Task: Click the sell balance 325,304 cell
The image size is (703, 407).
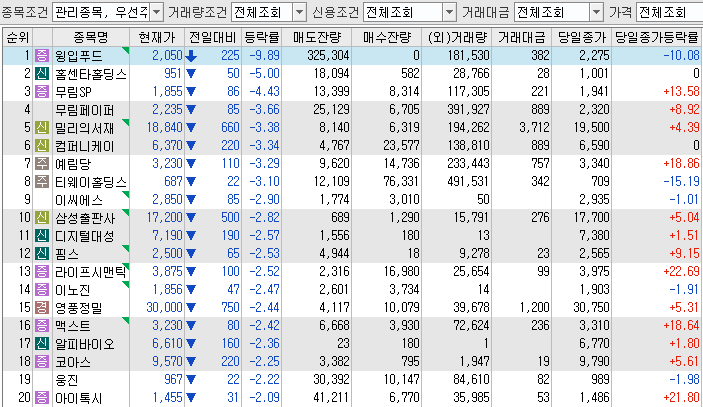Action: pos(328,56)
